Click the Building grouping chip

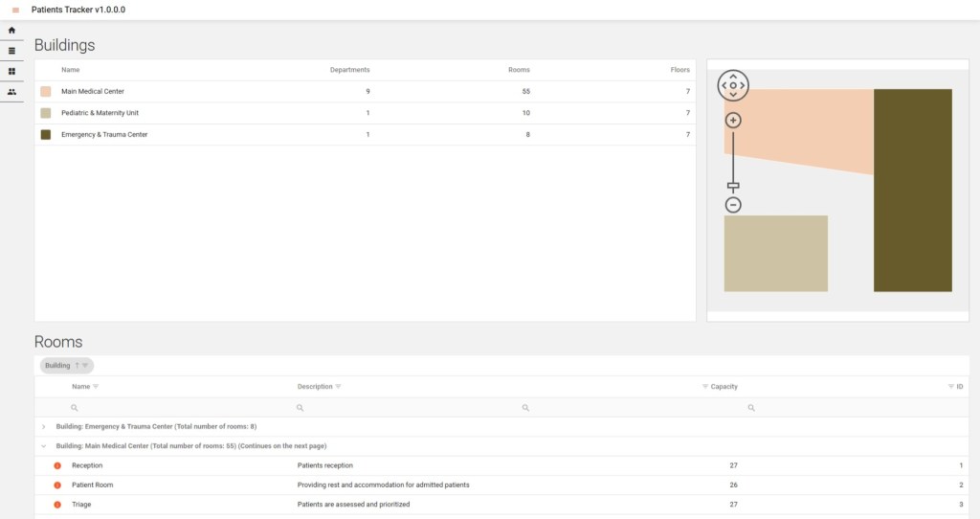tap(58, 366)
